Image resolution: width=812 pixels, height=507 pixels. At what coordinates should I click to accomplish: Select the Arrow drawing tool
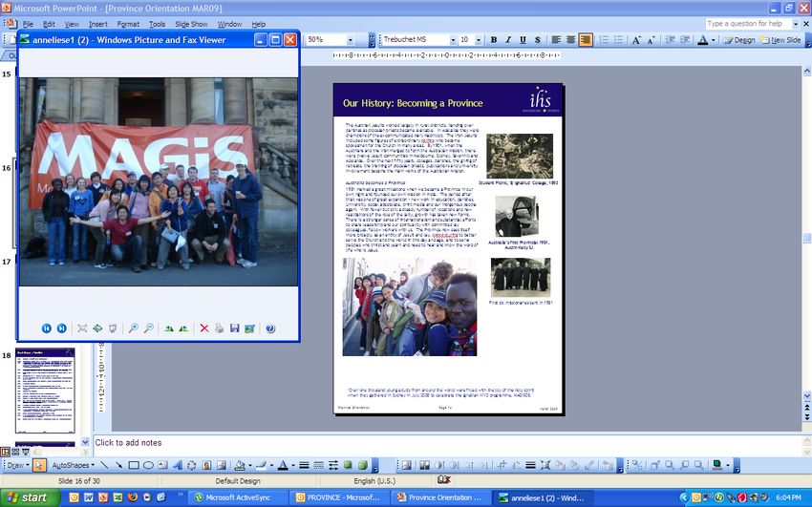pos(118,465)
